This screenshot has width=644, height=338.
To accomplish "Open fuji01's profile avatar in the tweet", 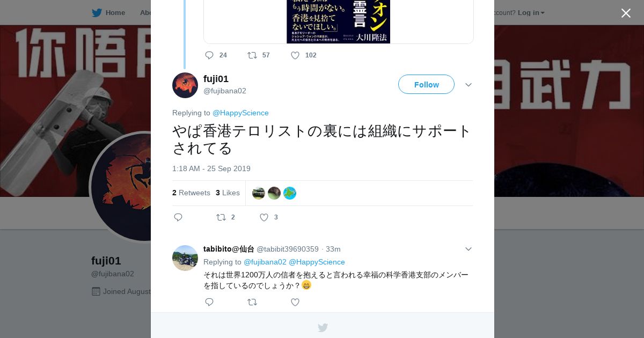I will tap(185, 85).
